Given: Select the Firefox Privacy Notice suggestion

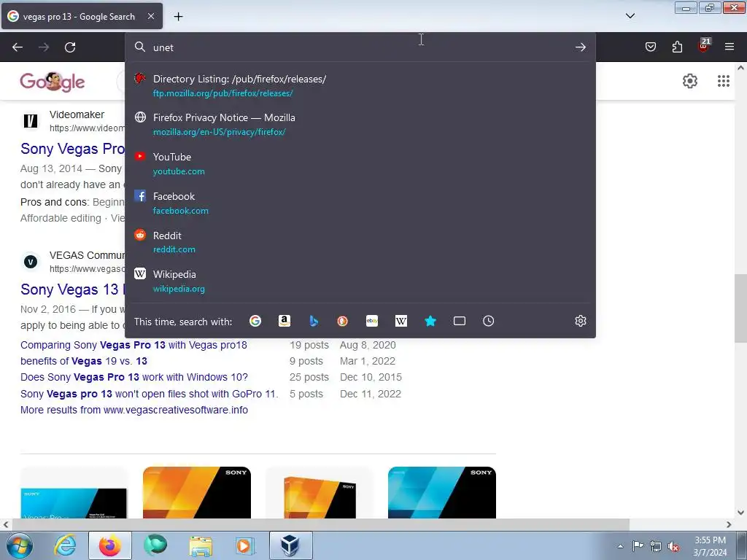Looking at the screenshot, I should pyautogui.click(x=360, y=124).
